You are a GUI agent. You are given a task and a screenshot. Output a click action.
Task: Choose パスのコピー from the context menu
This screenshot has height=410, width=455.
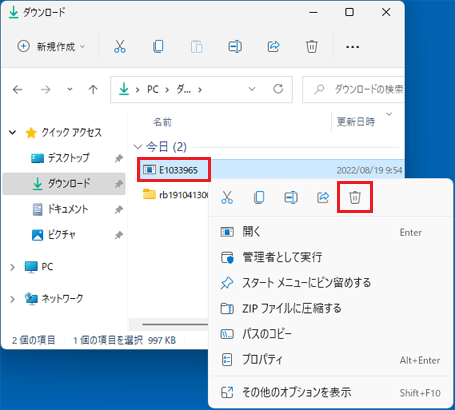[x=330, y=334]
